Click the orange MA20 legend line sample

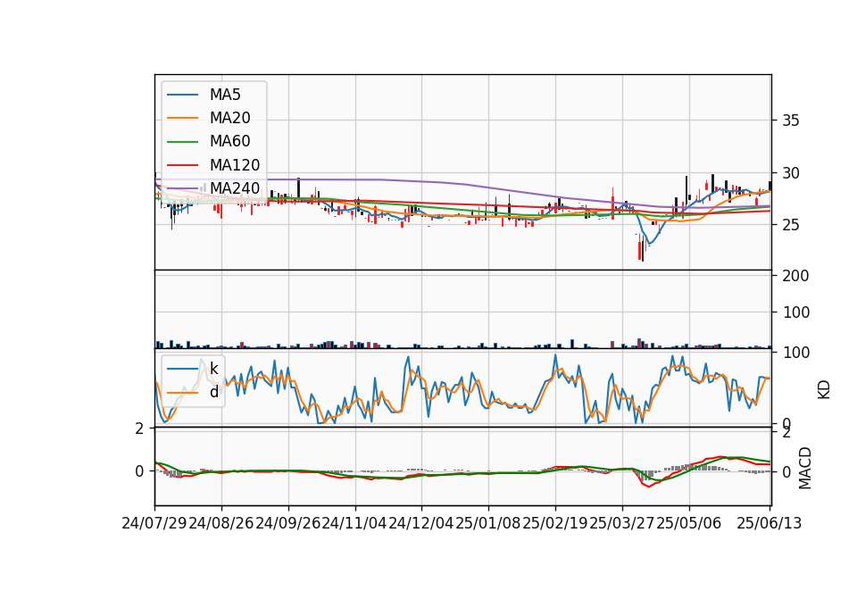coord(182,118)
